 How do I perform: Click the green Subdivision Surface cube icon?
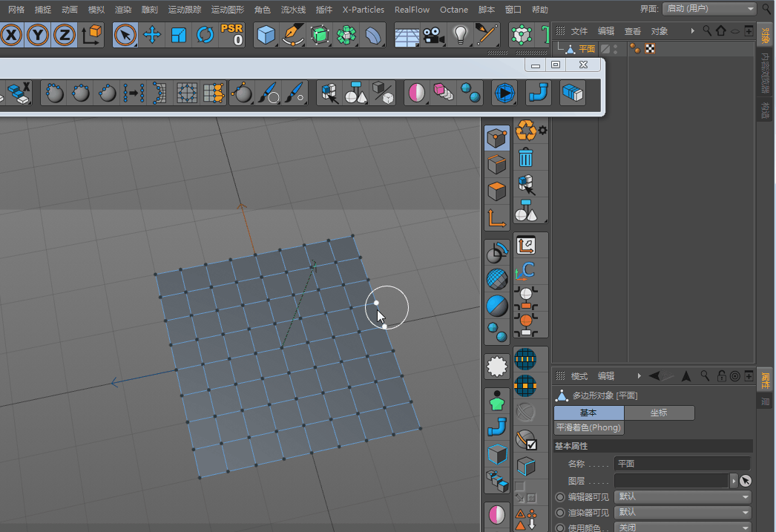[320, 35]
